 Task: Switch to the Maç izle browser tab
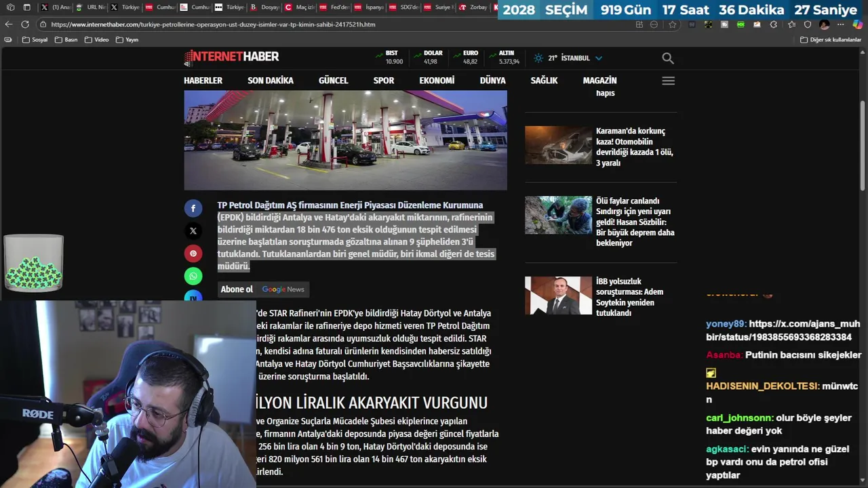click(x=300, y=7)
